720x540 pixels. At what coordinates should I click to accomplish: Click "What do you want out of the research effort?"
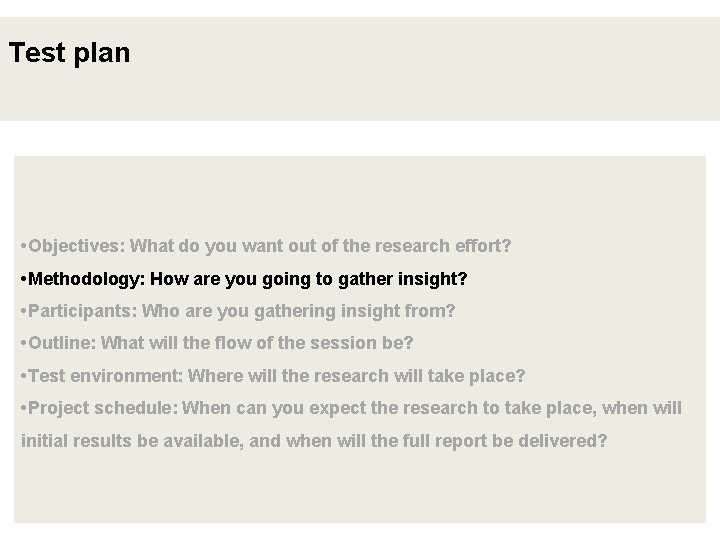[321, 245]
